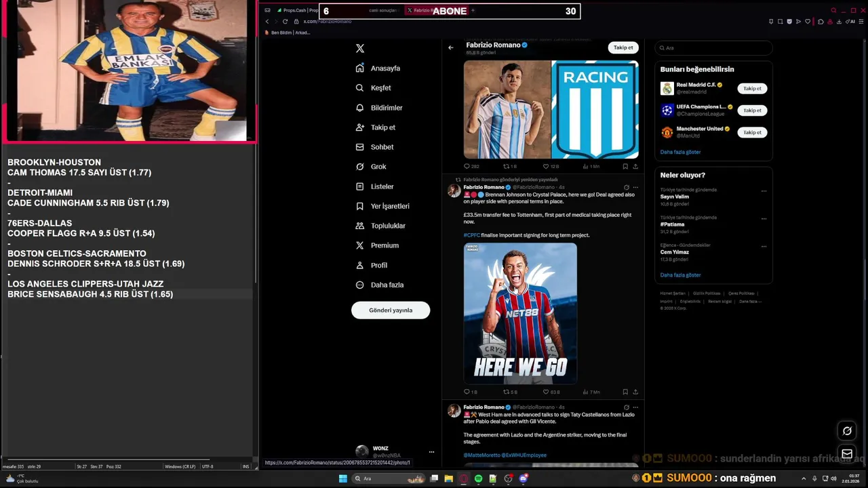Share the Racing image post

[635, 166]
